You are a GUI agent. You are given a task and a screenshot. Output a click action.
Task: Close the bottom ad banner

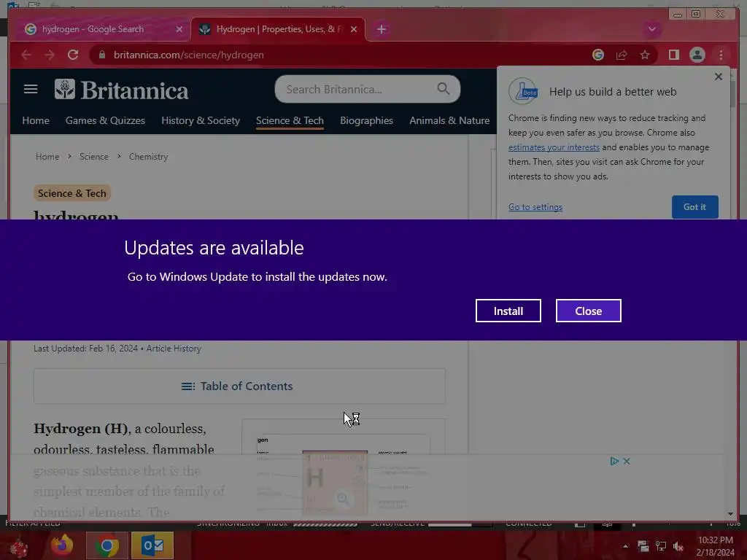click(627, 461)
